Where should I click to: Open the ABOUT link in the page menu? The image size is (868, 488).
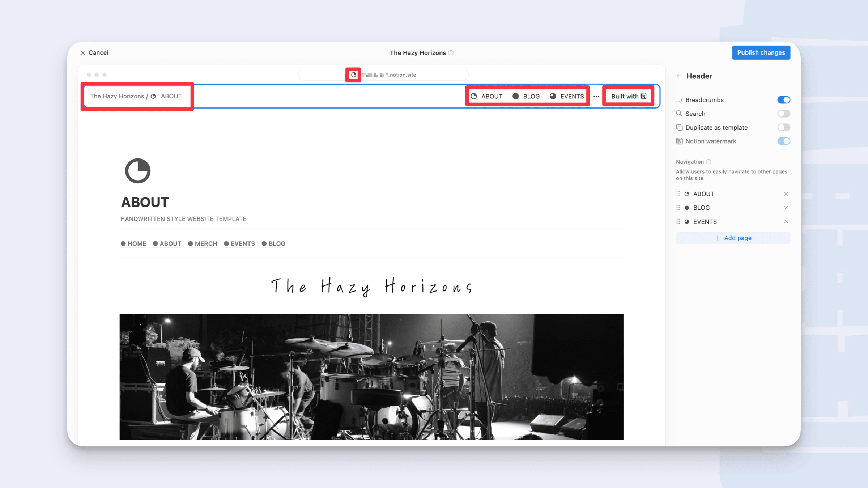(167, 244)
